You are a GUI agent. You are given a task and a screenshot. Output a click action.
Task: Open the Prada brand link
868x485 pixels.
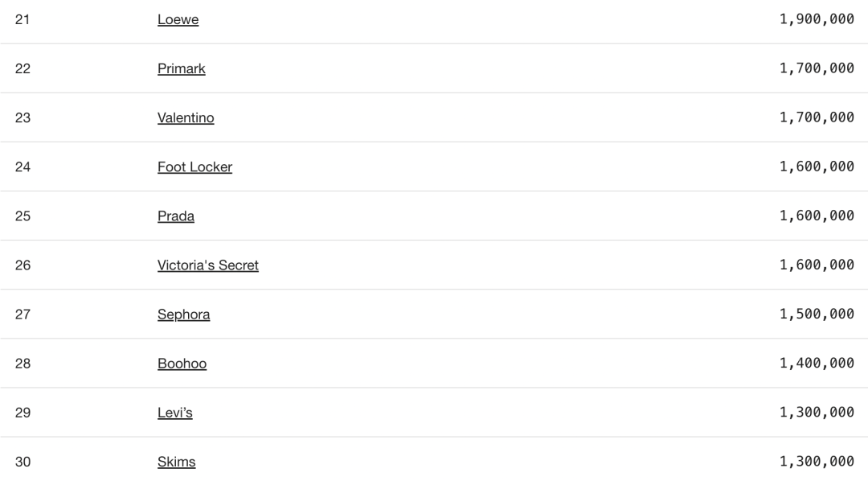(175, 216)
